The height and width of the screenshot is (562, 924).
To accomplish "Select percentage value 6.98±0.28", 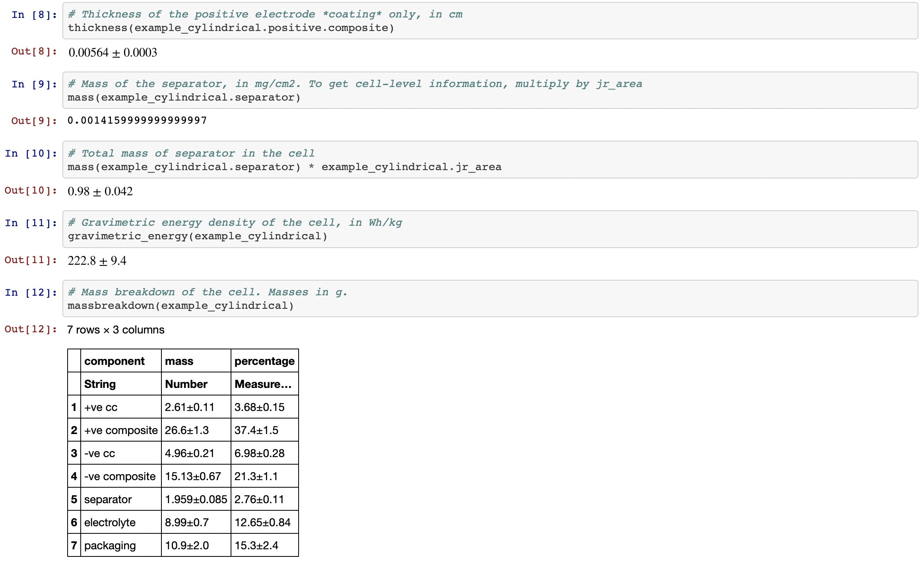I will (x=265, y=453).
